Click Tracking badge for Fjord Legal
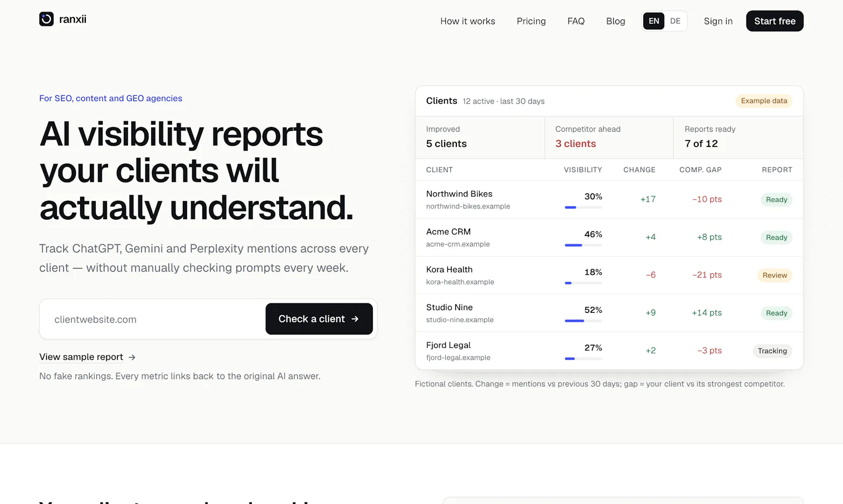Screen dimensions: 843x504 pyautogui.click(x=772, y=351)
